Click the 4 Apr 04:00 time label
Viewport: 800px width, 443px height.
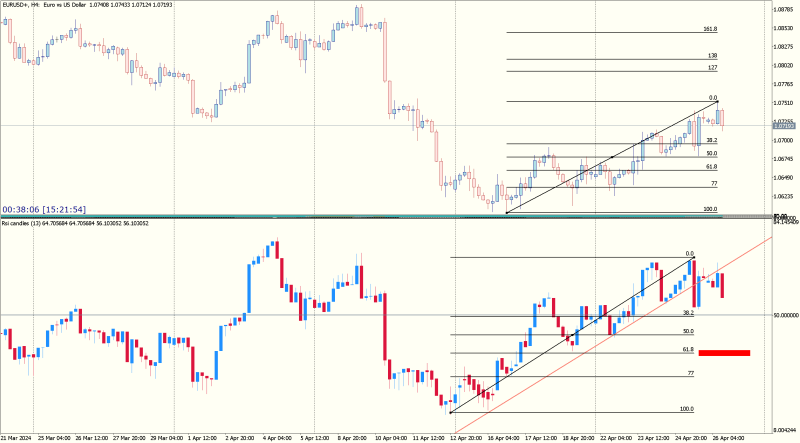click(x=278, y=438)
